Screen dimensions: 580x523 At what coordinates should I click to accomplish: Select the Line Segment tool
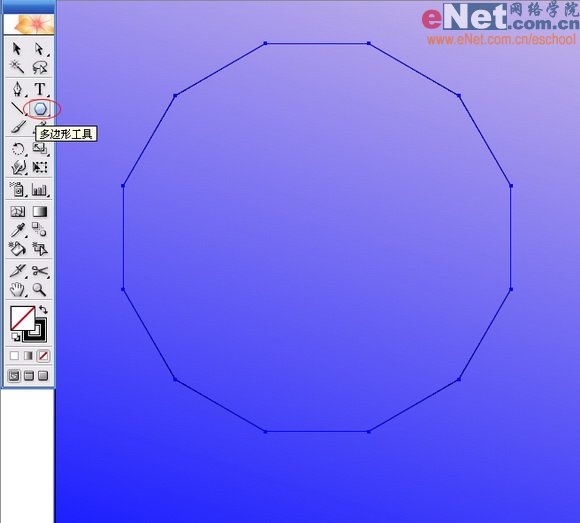click(x=17, y=108)
